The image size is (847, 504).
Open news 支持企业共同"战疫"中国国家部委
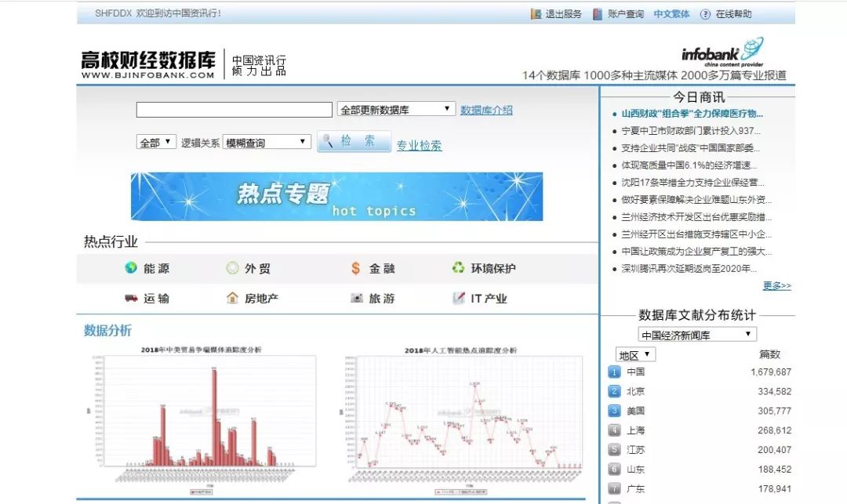tap(690, 148)
